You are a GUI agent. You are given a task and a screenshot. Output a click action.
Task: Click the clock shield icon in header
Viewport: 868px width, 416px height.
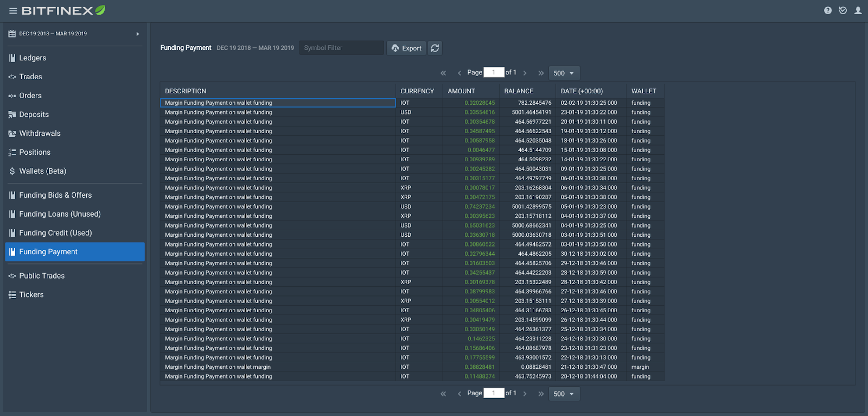click(843, 10)
